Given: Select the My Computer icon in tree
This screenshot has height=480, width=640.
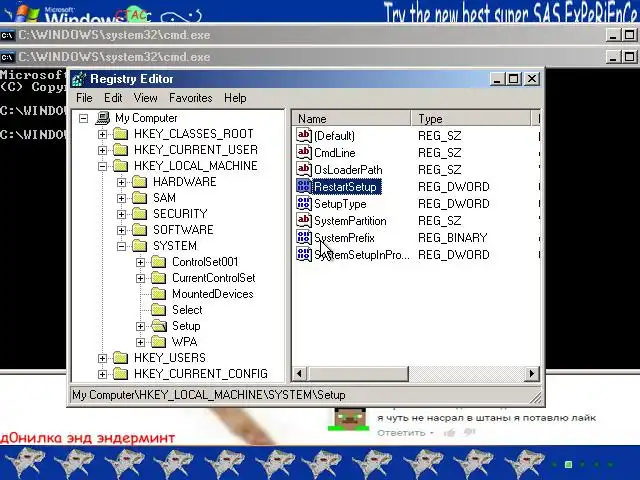Looking at the screenshot, I should pyautogui.click(x=102, y=118).
